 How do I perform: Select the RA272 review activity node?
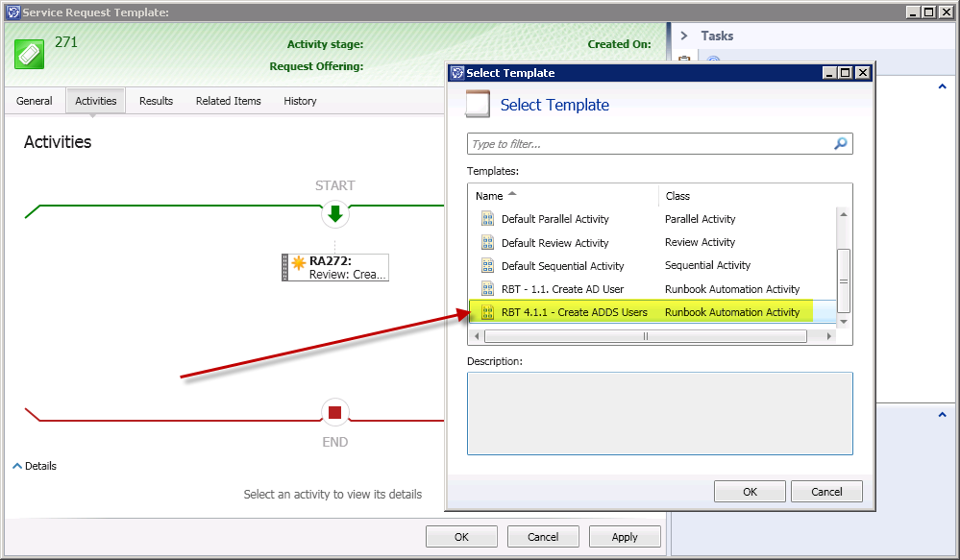coord(336,267)
